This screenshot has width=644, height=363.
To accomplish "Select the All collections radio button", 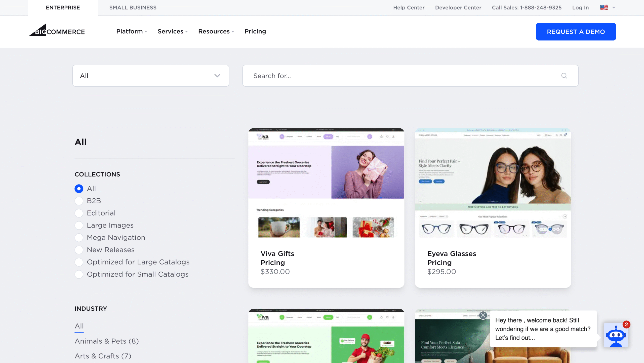I will pos(79,189).
